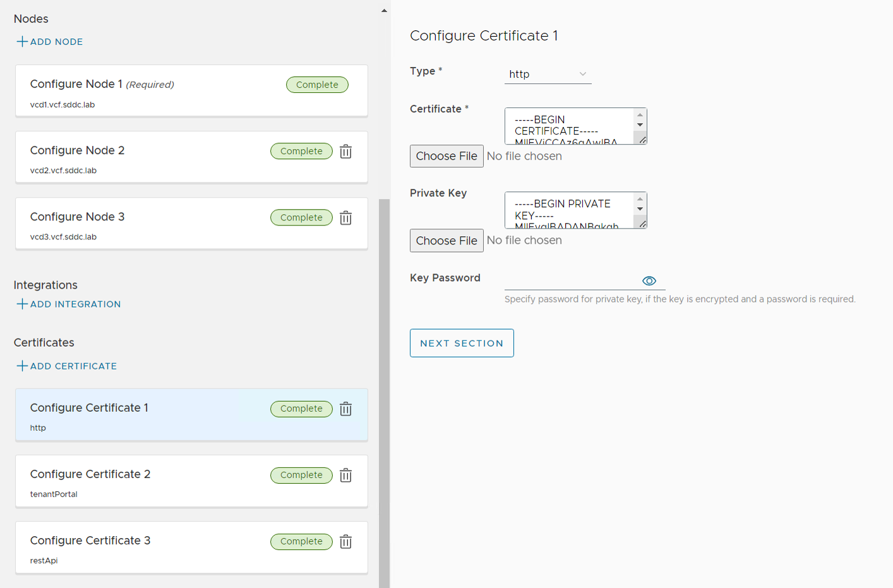Image resolution: width=893 pixels, height=588 pixels.
Task: Choose a file for the Private Key
Action: [x=446, y=241]
